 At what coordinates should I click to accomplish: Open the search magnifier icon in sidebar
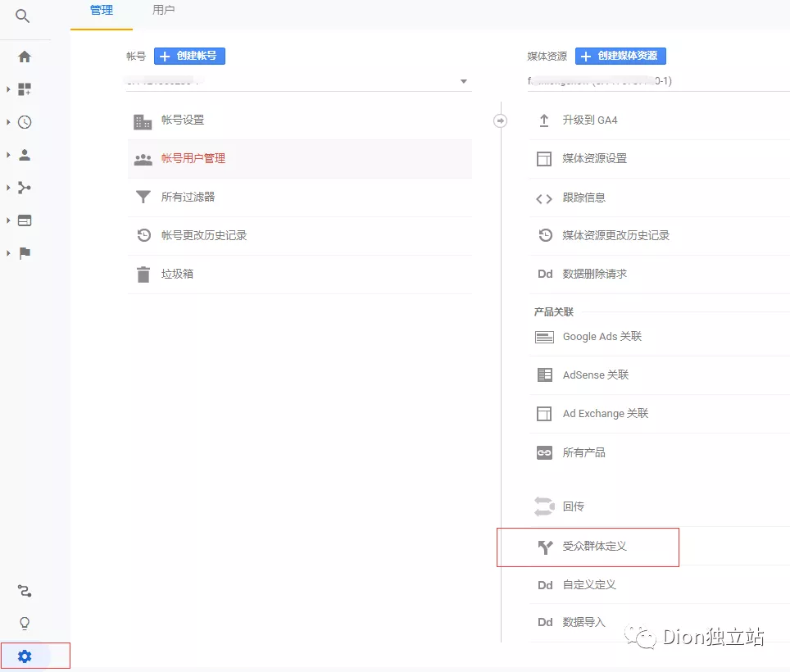pyautogui.click(x=24, y=15)
